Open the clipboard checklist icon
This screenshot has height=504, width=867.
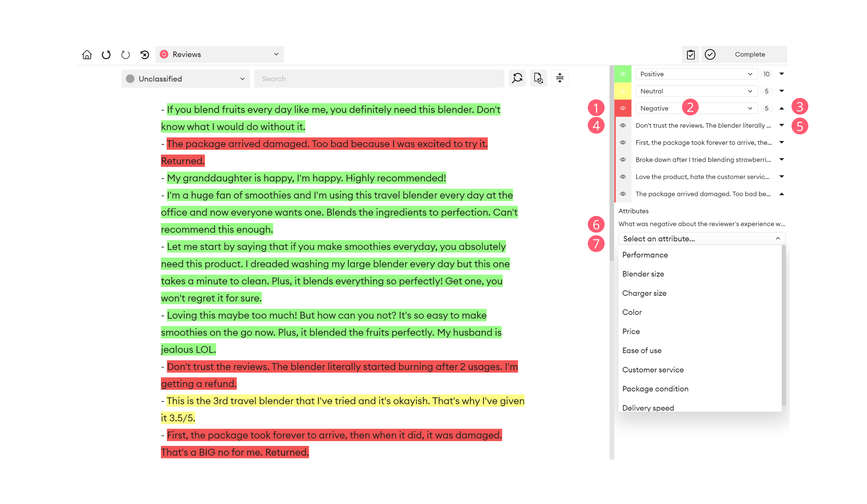[691, 54]
